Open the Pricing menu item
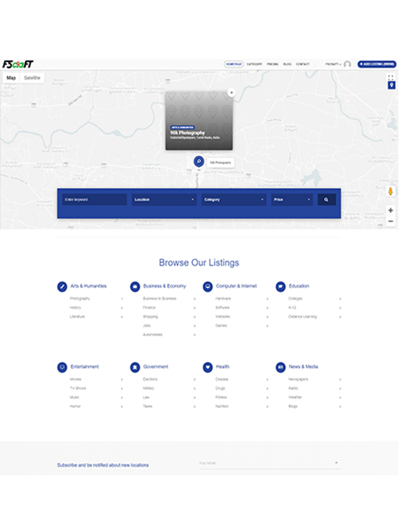 (x=272, y=64)
